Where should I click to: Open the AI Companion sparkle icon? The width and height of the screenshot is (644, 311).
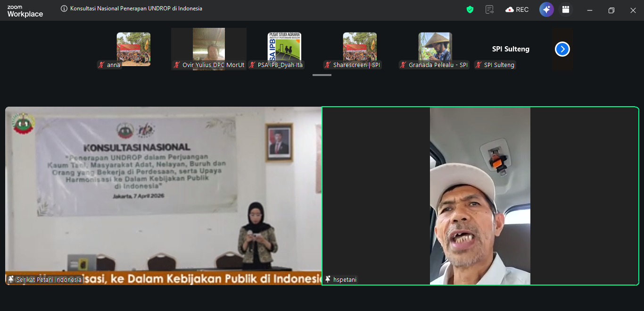546,9
